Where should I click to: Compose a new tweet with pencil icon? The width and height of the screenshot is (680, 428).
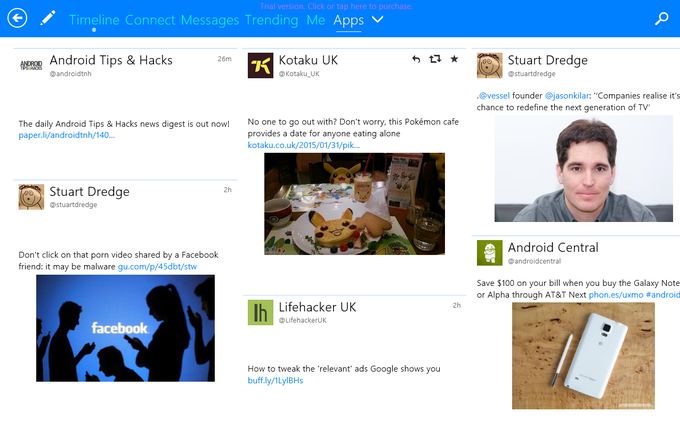coord(48,18)
